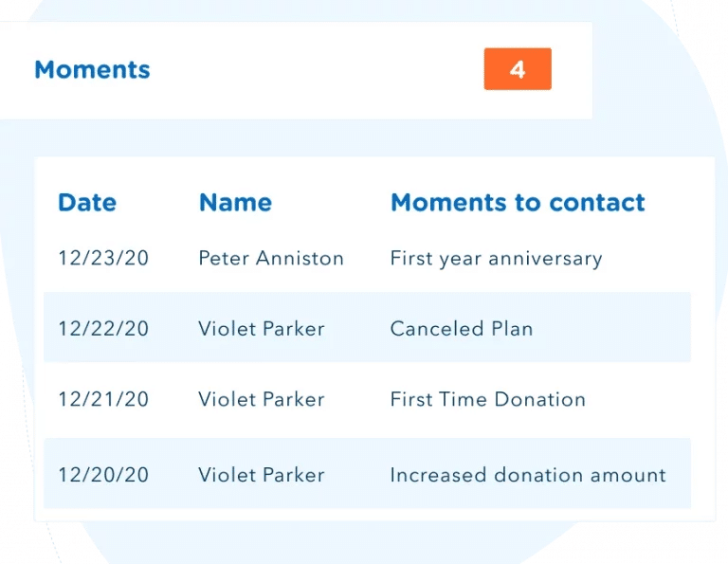Click empty space right of First year anniversary
Screen dimensions: 728x564
(654, 258)
